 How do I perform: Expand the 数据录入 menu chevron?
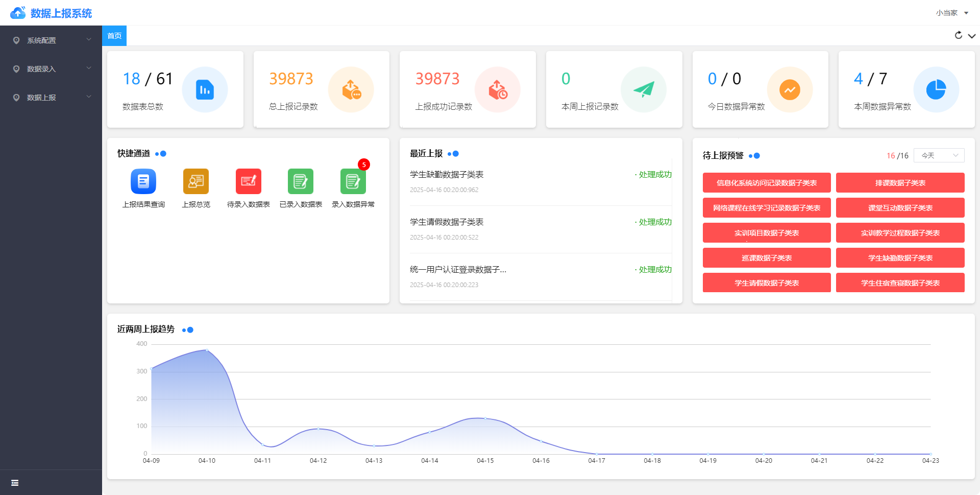pyautogui.click(x=89, y=68)
